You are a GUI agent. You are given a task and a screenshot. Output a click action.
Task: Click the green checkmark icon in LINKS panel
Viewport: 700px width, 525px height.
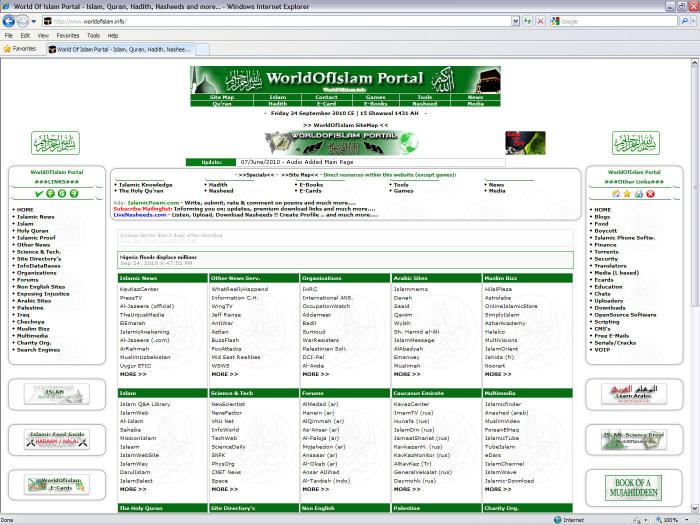39,194
